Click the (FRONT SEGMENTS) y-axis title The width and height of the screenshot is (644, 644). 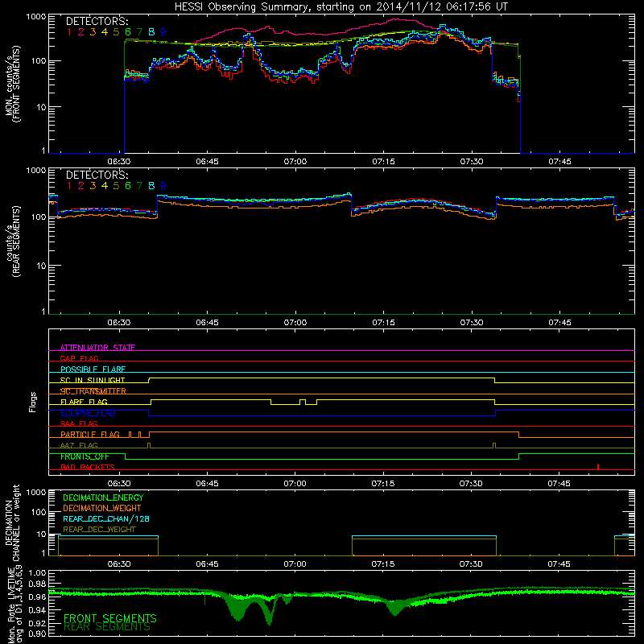click(16, 84)
